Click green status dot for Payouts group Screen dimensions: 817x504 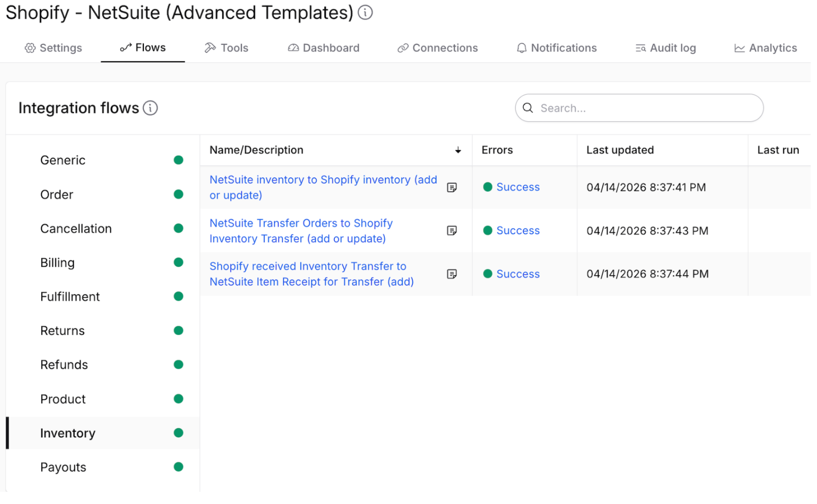click(179, 467)
